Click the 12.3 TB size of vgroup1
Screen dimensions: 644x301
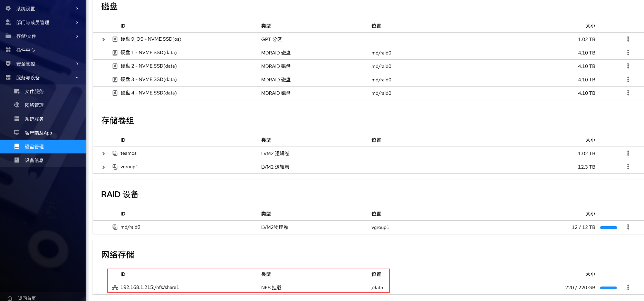[x=586, y=167]
